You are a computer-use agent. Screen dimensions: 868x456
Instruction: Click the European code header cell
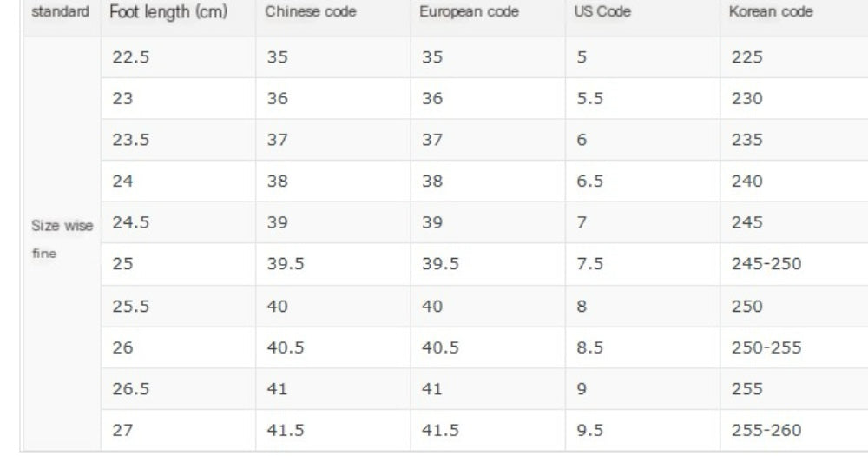pos(469,14)
